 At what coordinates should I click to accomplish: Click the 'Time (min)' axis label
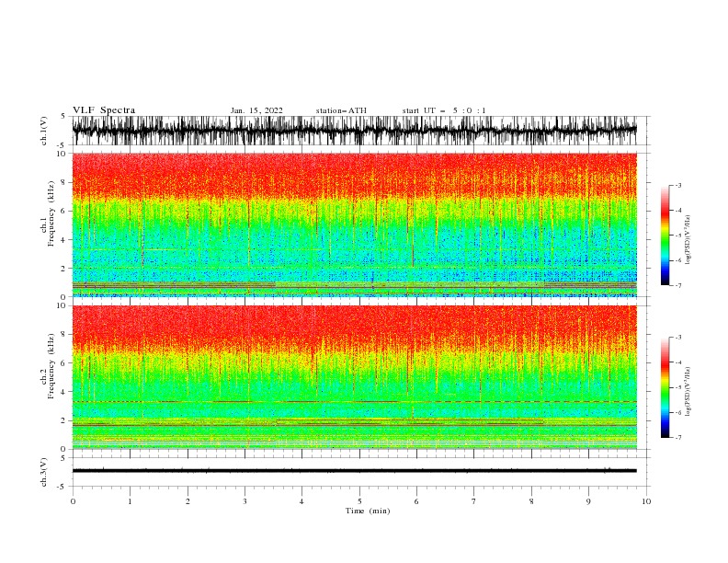tap(368, 511)
